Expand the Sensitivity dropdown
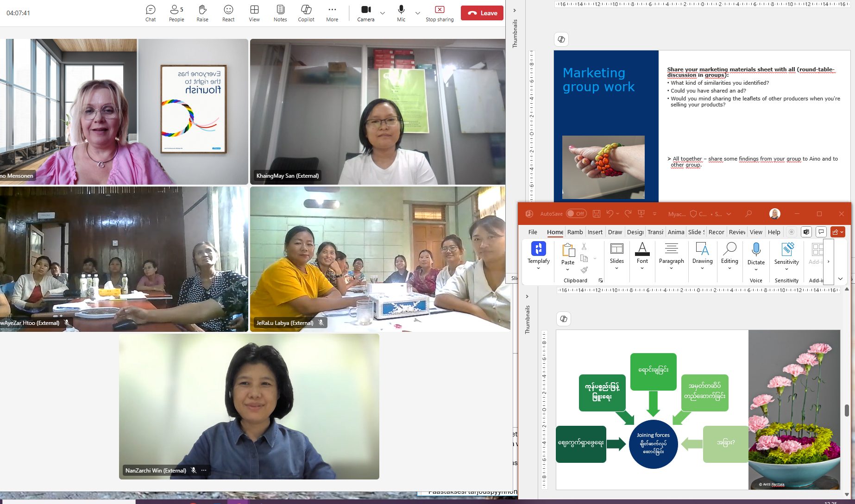Image resolution: width=855 pixels, height=504 pixels. click(786, 268)
